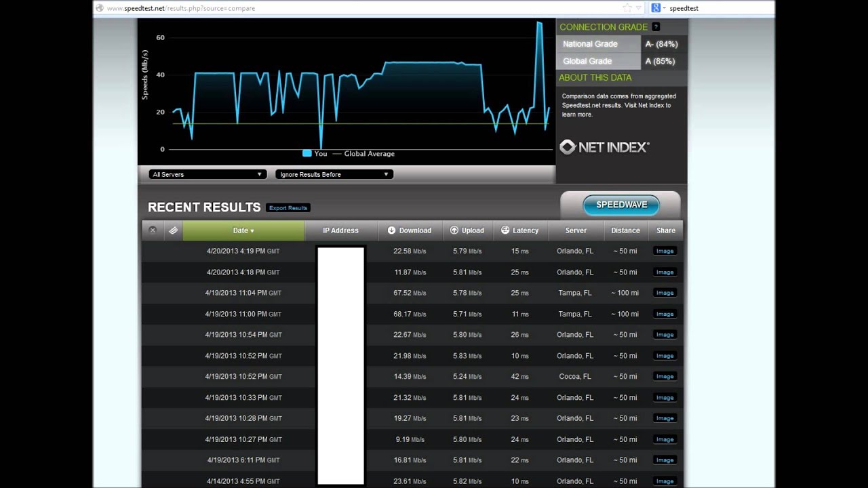Select the 14.39 Mb/s download value
Viewport: 868px width, 488px height.
coord(410,377)
